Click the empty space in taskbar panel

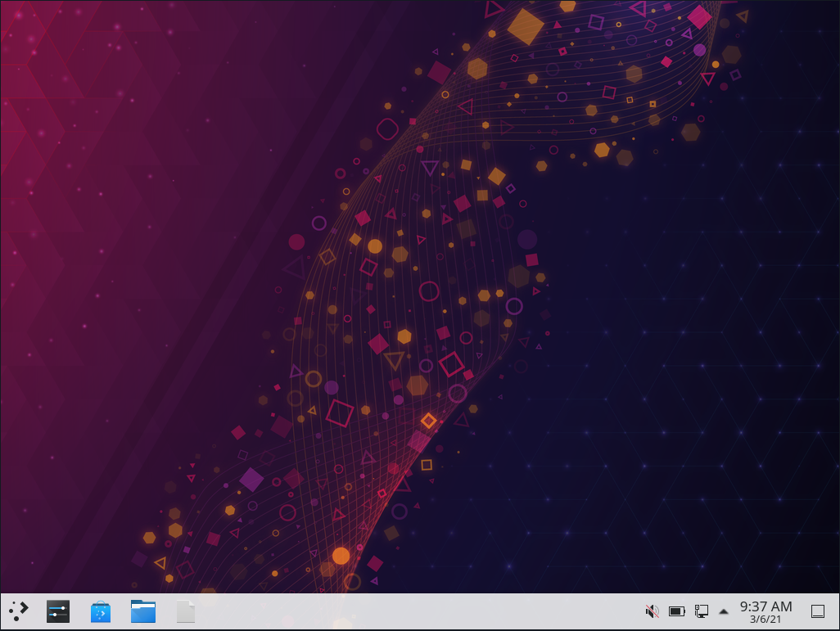click(409, 611)
